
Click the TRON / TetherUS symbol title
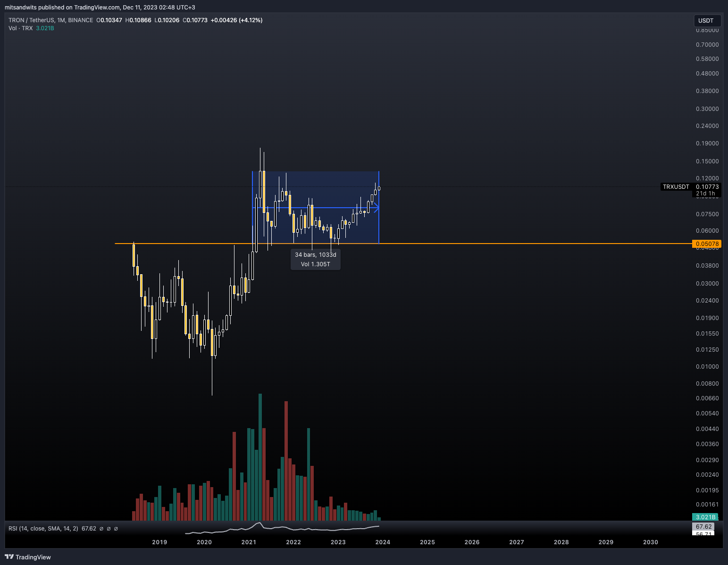coord(50,20)
